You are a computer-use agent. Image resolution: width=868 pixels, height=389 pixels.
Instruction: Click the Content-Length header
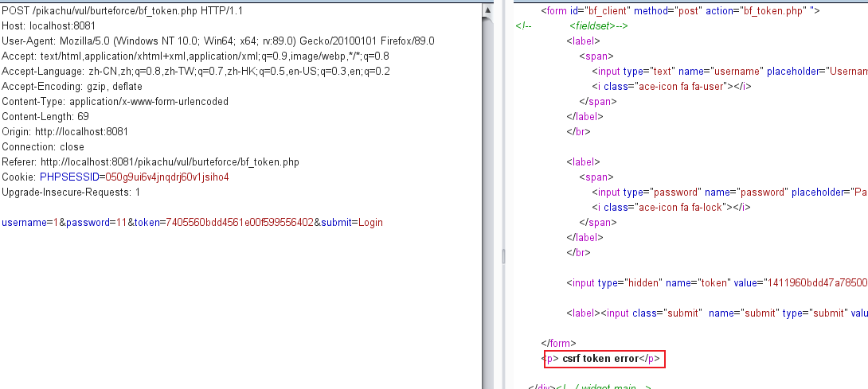pyautogui.click(x=45, y=117)
